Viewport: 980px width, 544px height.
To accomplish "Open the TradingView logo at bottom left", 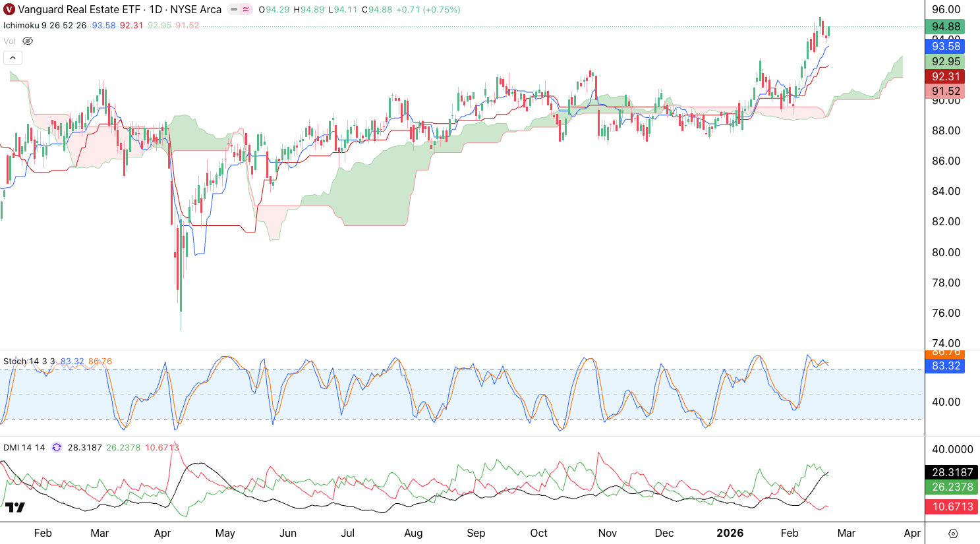I will (x=15, y=507).
